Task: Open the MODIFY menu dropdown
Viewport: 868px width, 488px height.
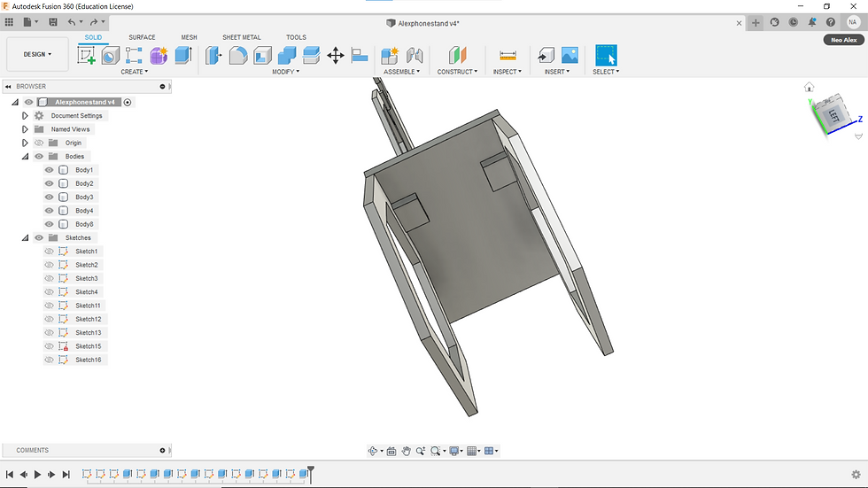Action: (x=285, y=72)
